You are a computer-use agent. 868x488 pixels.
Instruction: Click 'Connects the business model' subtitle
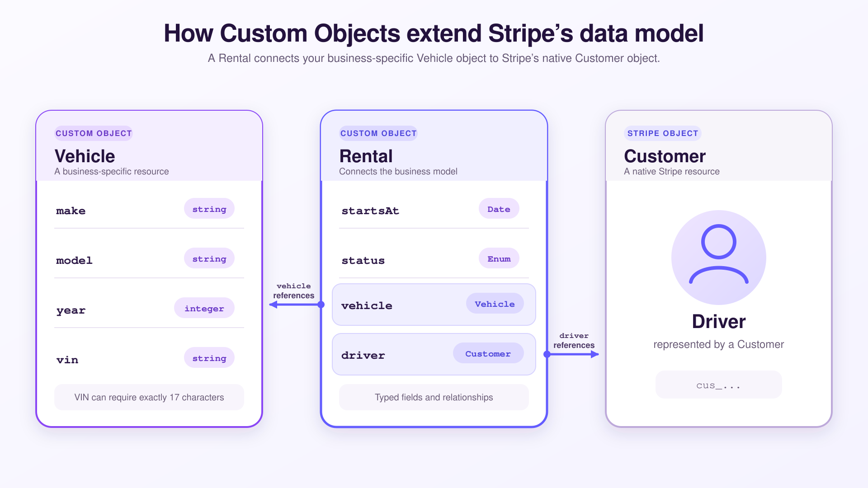pos(398,172)
